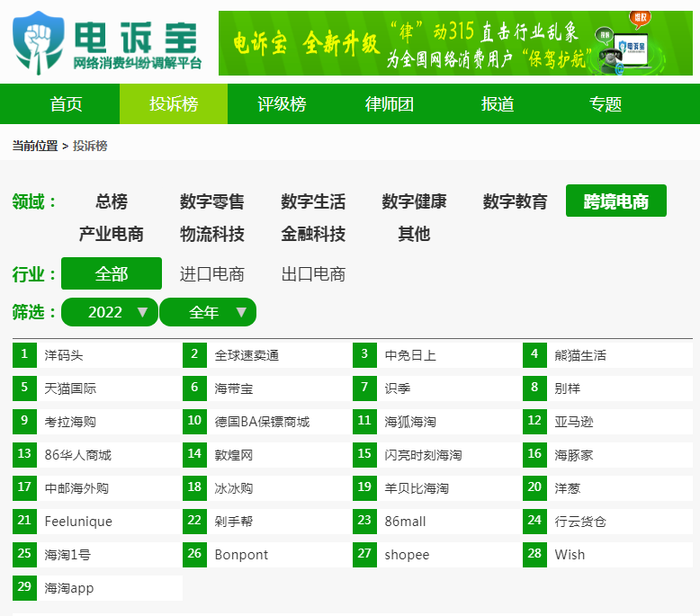Open the 律师团 navigation tab
The image size is (700, 616).
(390, 104)
